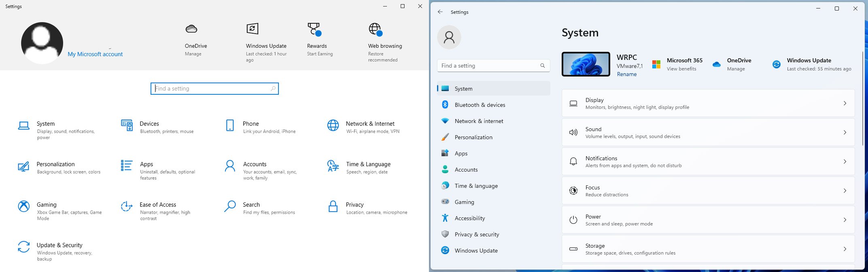Click Power icon in System list

click(x=573, y=220)
